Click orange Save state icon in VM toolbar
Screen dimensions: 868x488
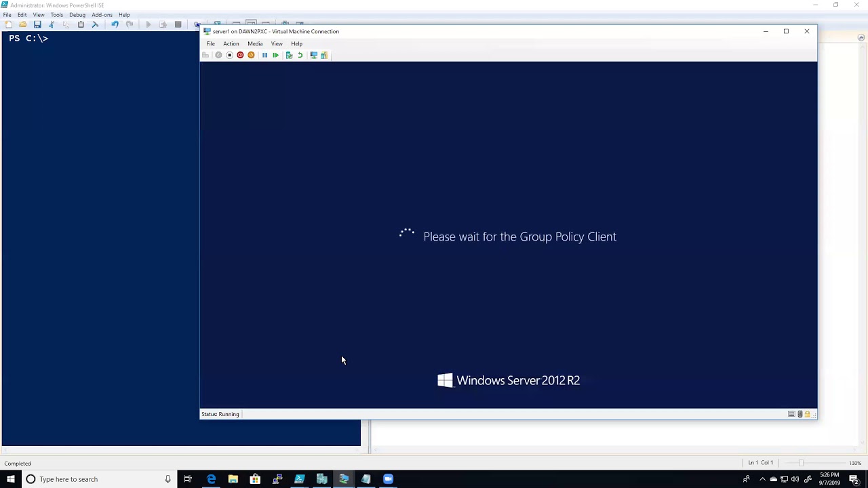coord(251,55)
